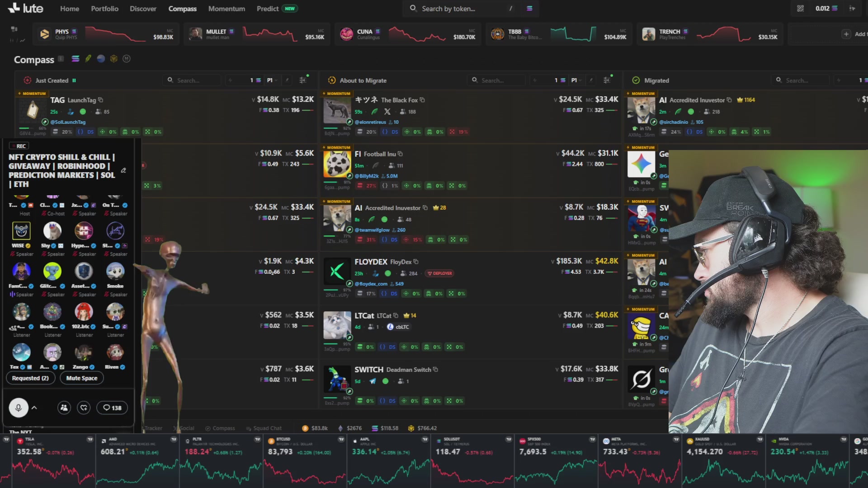
Task: Expand the chevron next to the microphone
Action: (34, 408)
